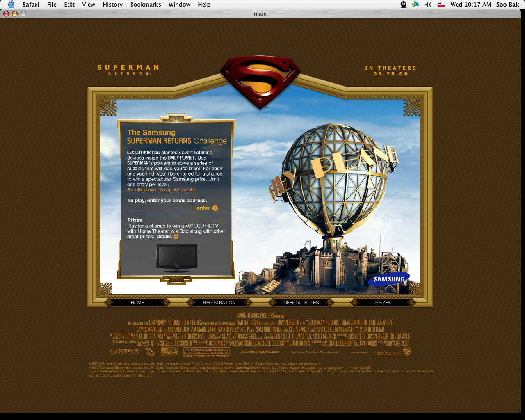Click the orange arrow next to enter
525x420 pixels.
(x=215, y=208)
